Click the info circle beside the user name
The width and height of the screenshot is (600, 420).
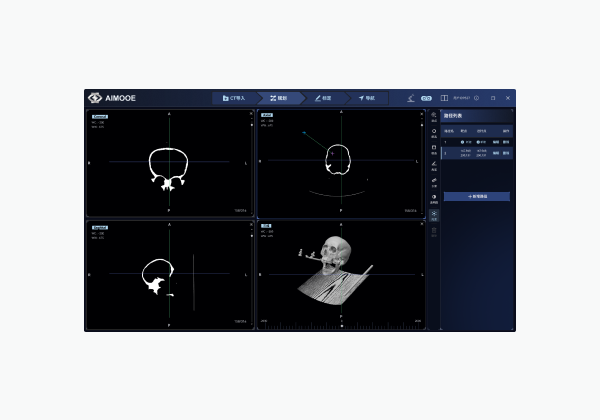(476, 98)
